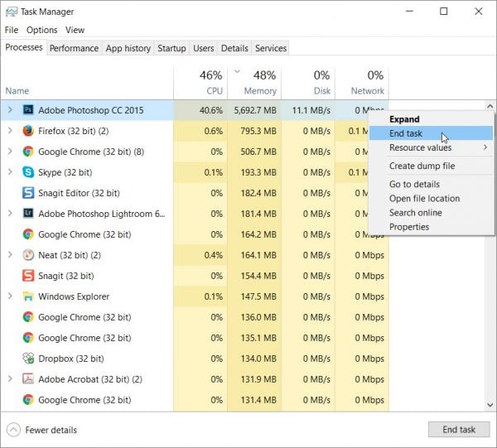497x448 pixels.
Task: Switch to the Details tab
Action: pos(234,48)
